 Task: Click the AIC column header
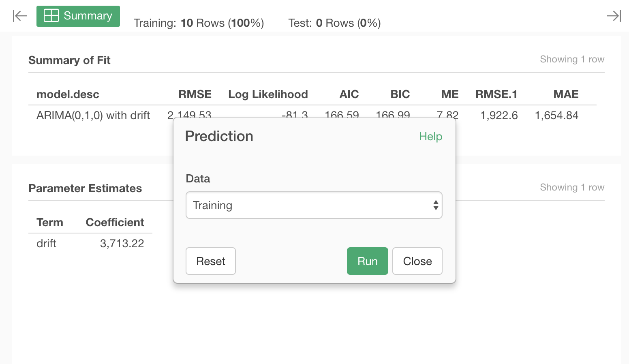coord(349,94)
